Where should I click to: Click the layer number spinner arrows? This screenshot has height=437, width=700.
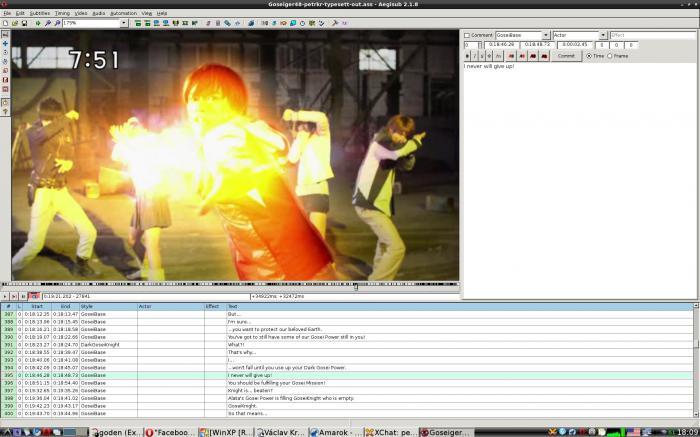point(480,45)
